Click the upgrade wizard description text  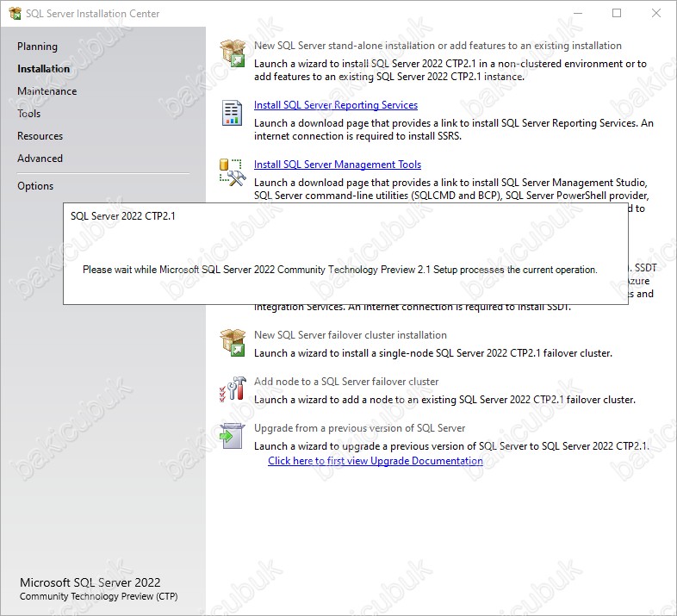pyautogui.click(x=451, y=446)
